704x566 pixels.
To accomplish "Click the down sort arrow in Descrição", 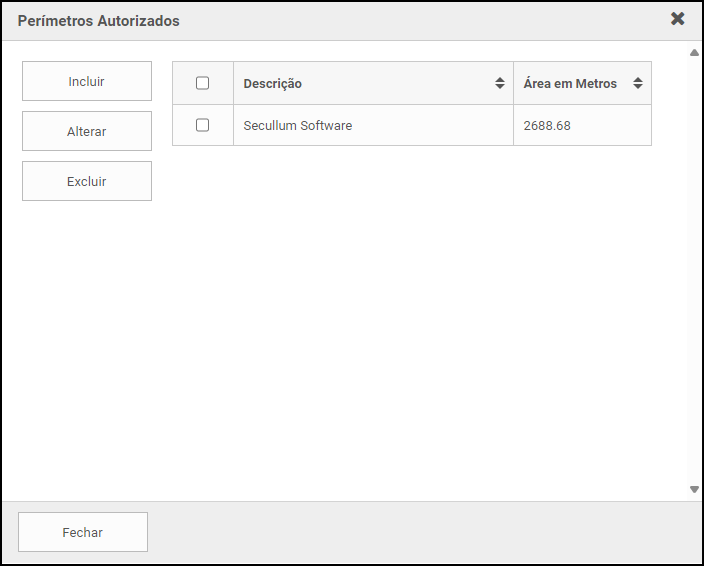I will click(x=500, y=88).
